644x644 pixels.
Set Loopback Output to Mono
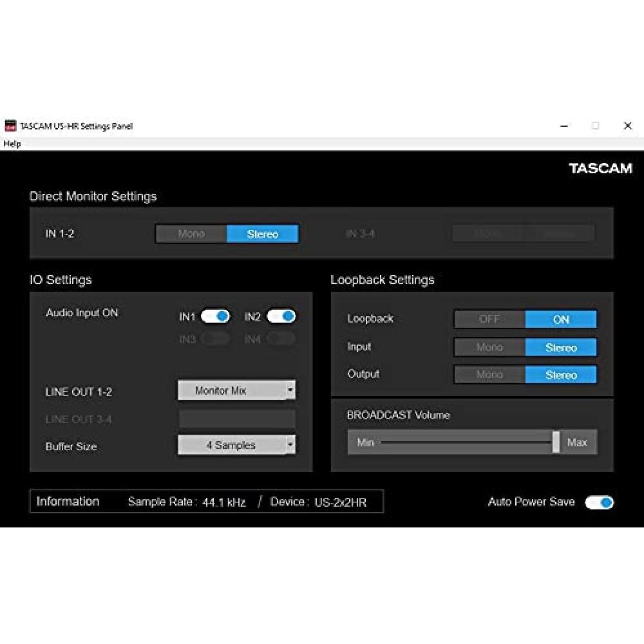pos(489,374)
